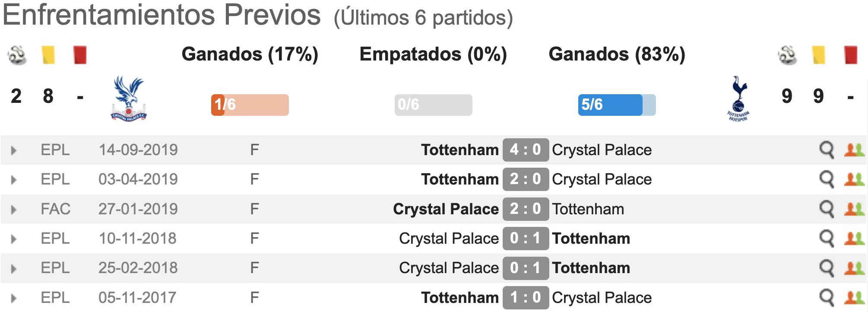Open the Crystal Palace 2 : 0 Tottenham score
Image resolution: width=868 pixels, height=312 pixels.
526,209
